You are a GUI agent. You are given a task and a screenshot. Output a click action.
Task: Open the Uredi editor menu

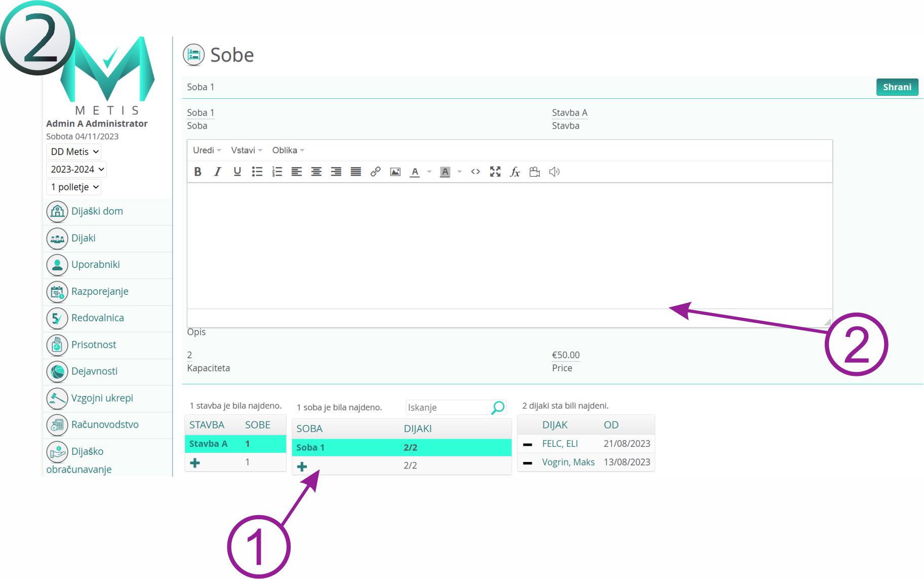coord(207,150)
